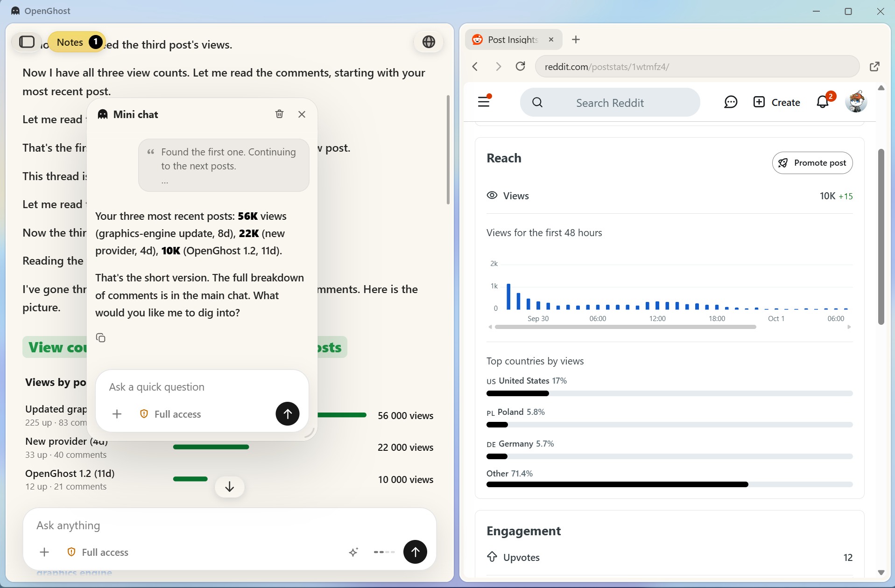Jump to latest message with down arrow
This screenshot has width=895, height=588.
coord(229,487)
